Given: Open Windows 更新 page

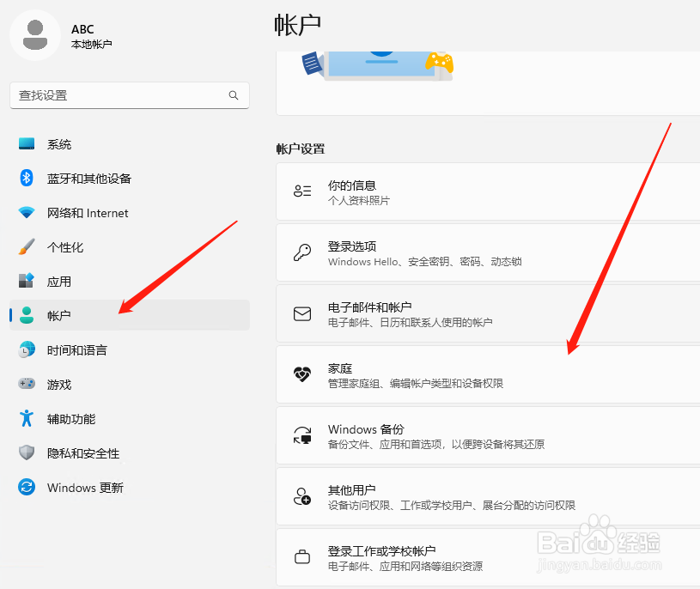Looking at the screenshot, I should tap(130, 488).
